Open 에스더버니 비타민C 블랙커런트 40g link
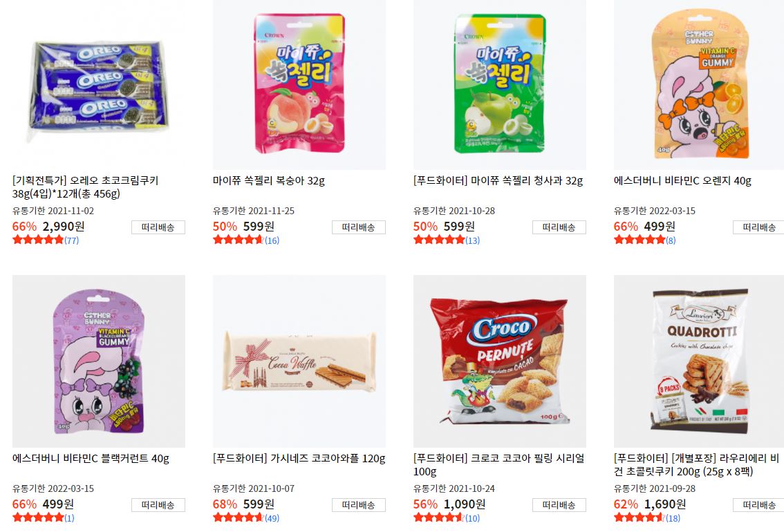Screen dimensions: 784x532 91,459
